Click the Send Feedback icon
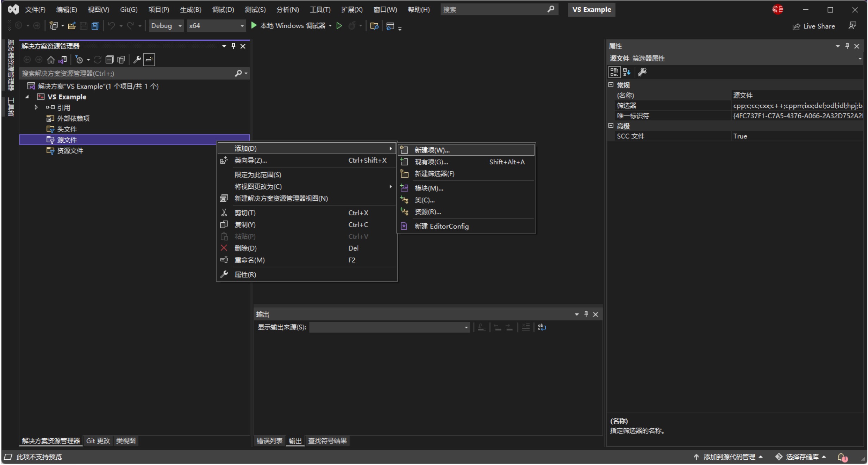This screenshot has width=868, height=465. (852, 26)
